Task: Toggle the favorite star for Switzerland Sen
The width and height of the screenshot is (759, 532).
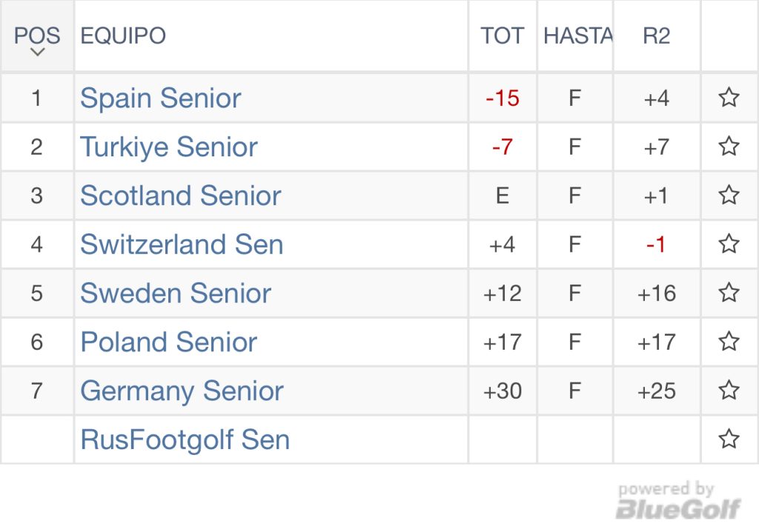Action: coord(729,244)
